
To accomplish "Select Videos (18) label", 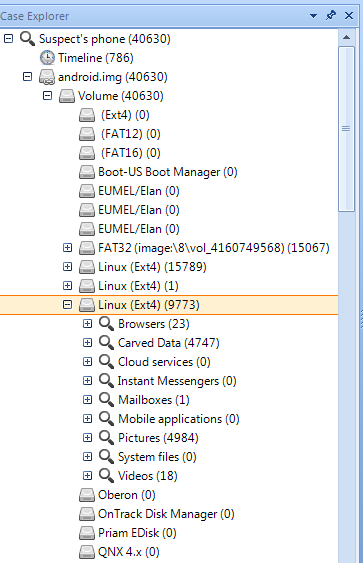I will click(148, 476).
